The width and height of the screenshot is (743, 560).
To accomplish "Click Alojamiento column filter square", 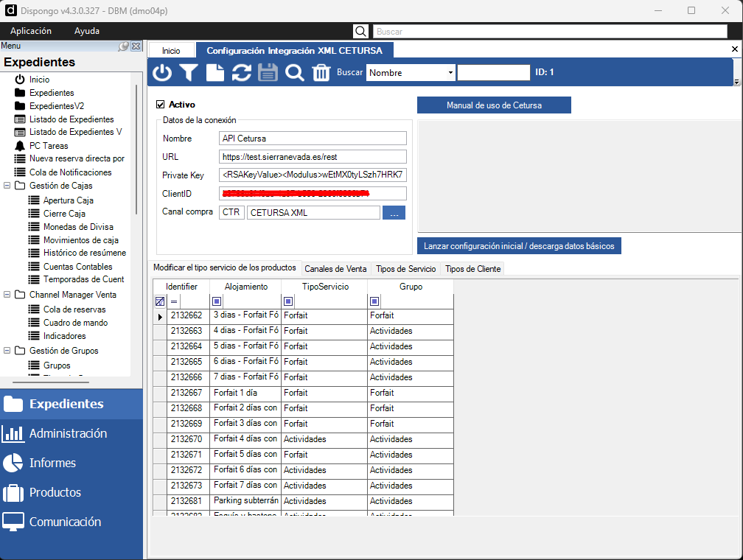I will coord(217,301).
